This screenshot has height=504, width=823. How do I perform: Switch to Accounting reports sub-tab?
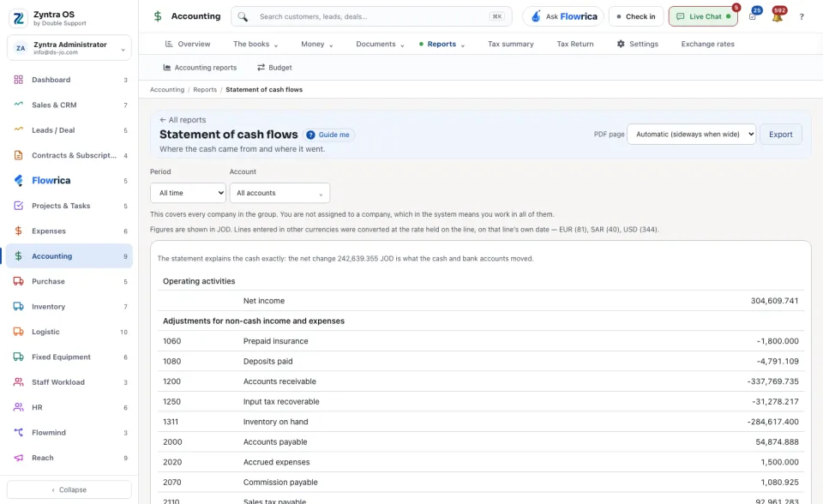click(200, 68)
